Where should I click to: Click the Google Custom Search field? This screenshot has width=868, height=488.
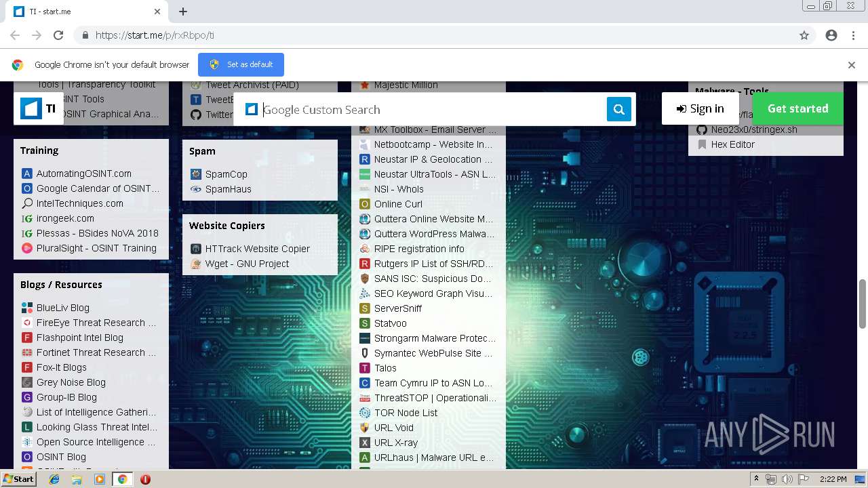click(433, 110)
